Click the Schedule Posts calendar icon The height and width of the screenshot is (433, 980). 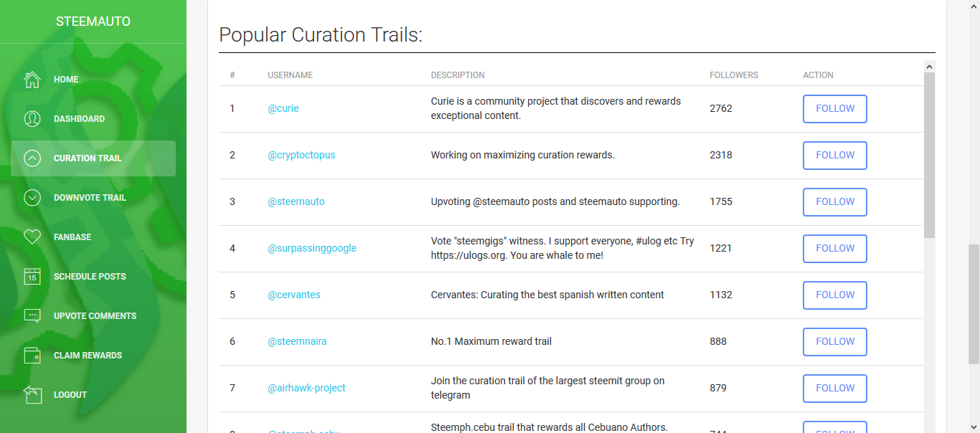click(x=32, y=277)
